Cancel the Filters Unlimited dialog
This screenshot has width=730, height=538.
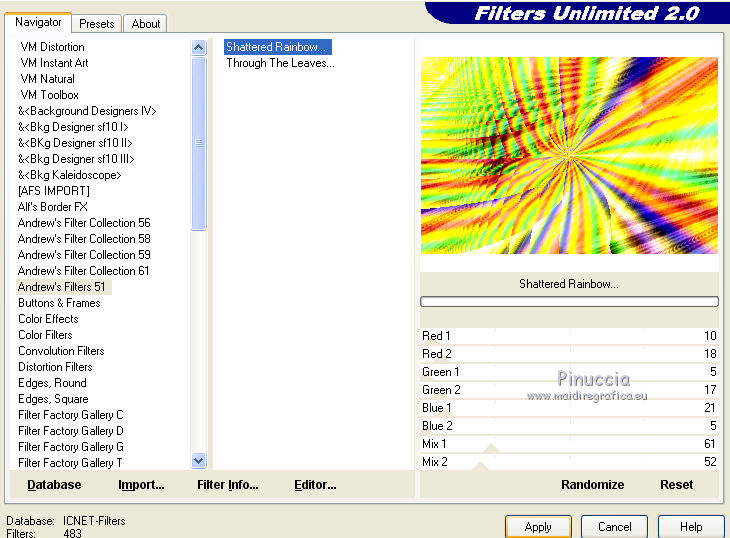(615, 527)
